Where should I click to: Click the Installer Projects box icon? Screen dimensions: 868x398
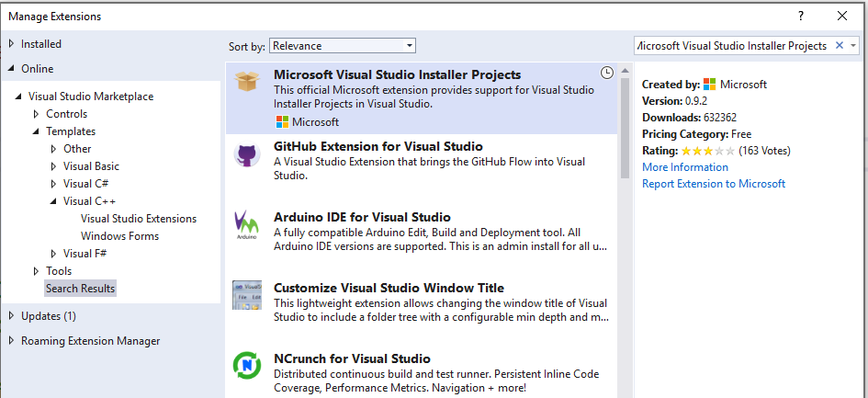click(x=247, y=81)
